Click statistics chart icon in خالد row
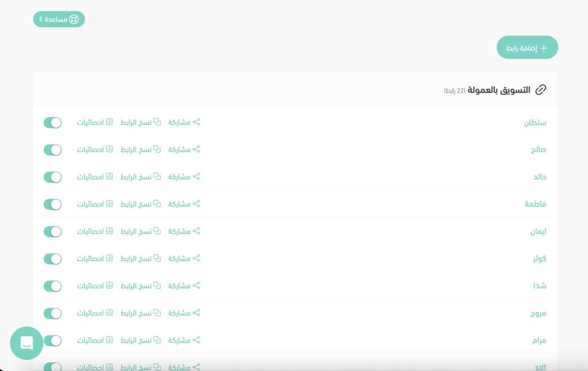588x371 pixels. pos(109,176)
